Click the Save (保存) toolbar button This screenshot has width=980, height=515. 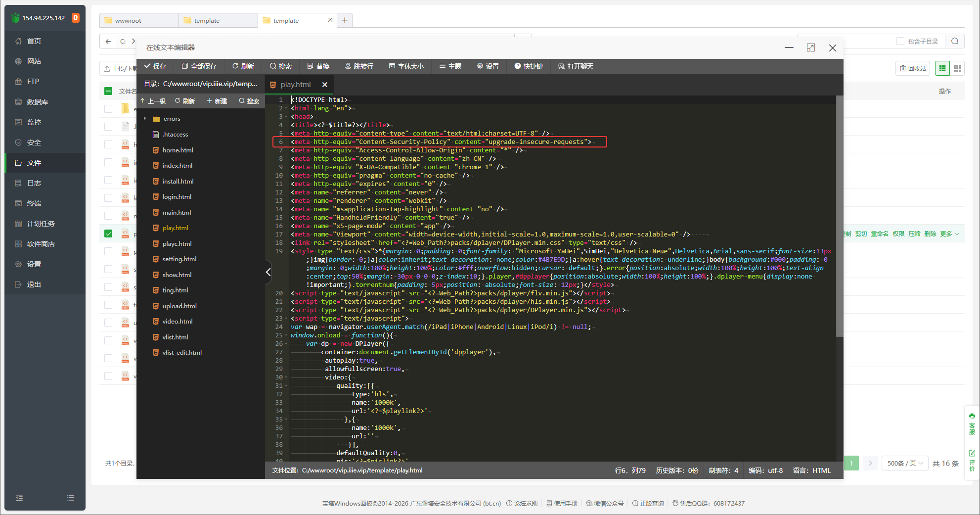point(155,66)
